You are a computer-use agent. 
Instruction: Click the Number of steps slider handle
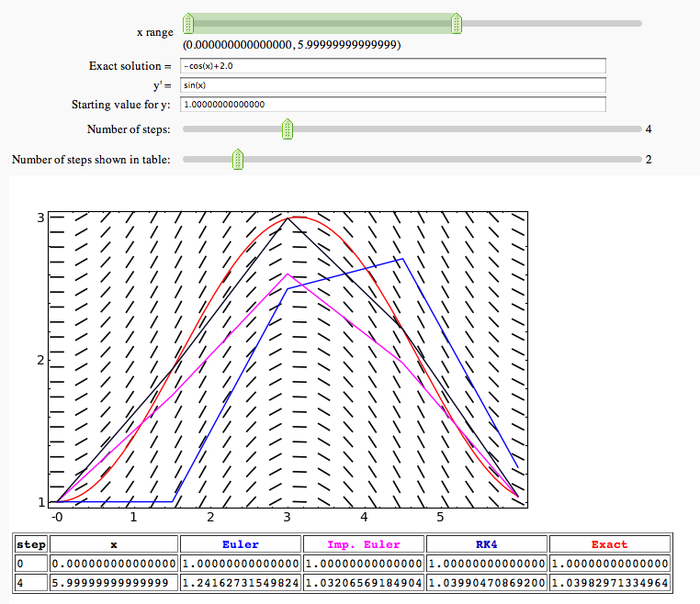pyautogui.click(x=288, y=129)
